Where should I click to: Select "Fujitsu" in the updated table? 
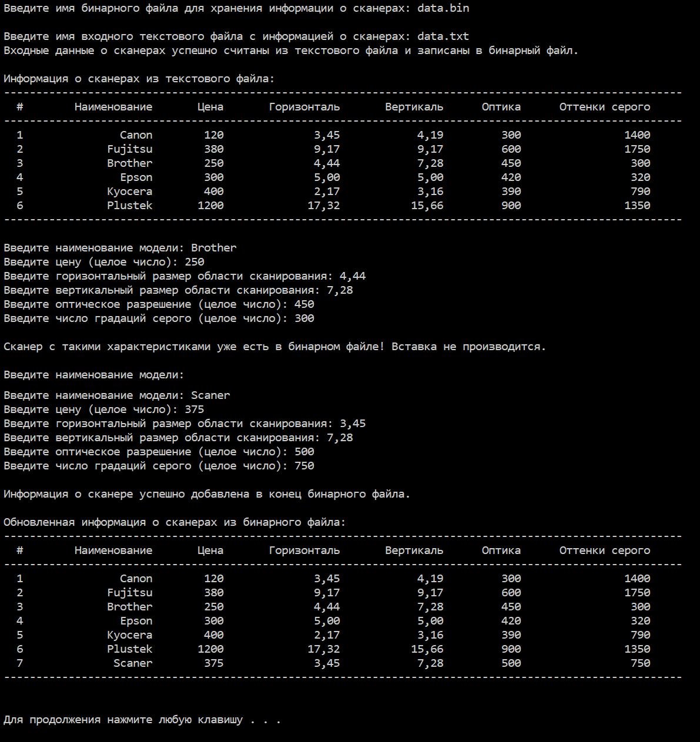click(x=130, y=593)
